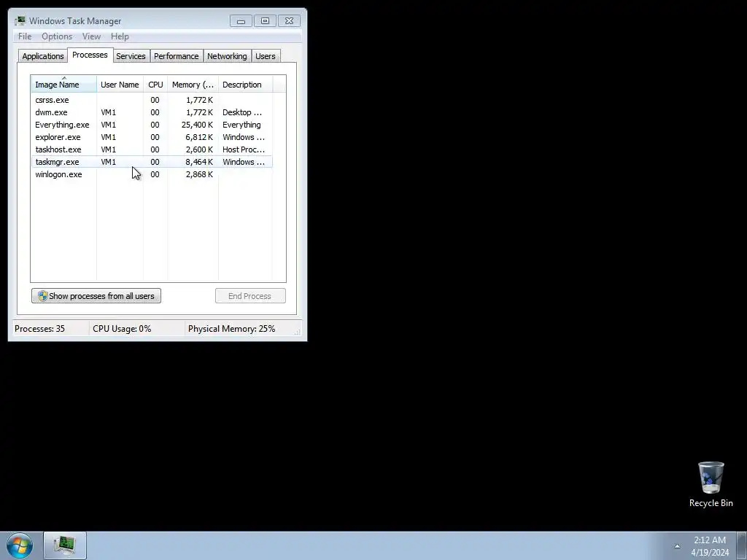
Task: Sort by Description column header
Action: tap(245, 85)
